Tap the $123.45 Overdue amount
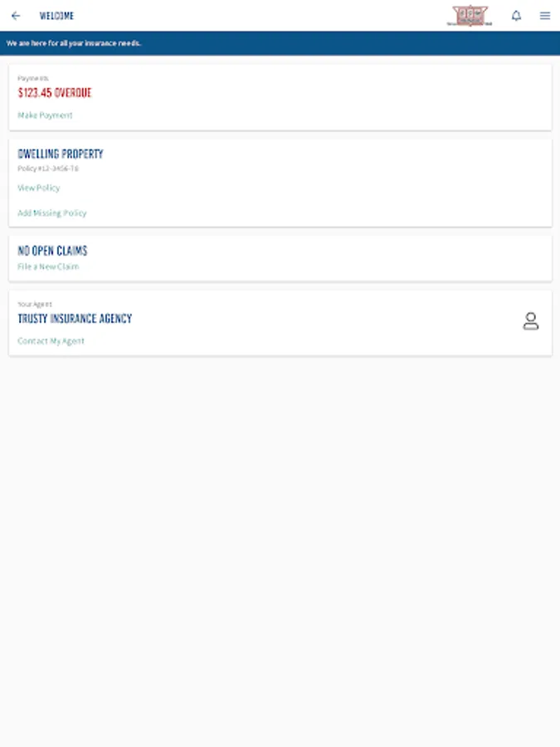Screen dimensions: 560x747 click(x=54, y=93)
